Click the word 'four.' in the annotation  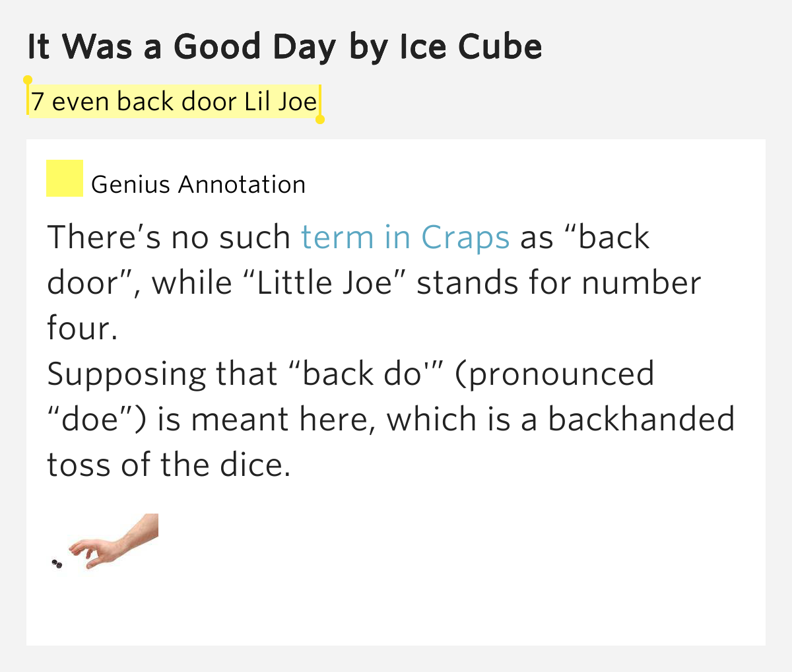click(82, 328)
